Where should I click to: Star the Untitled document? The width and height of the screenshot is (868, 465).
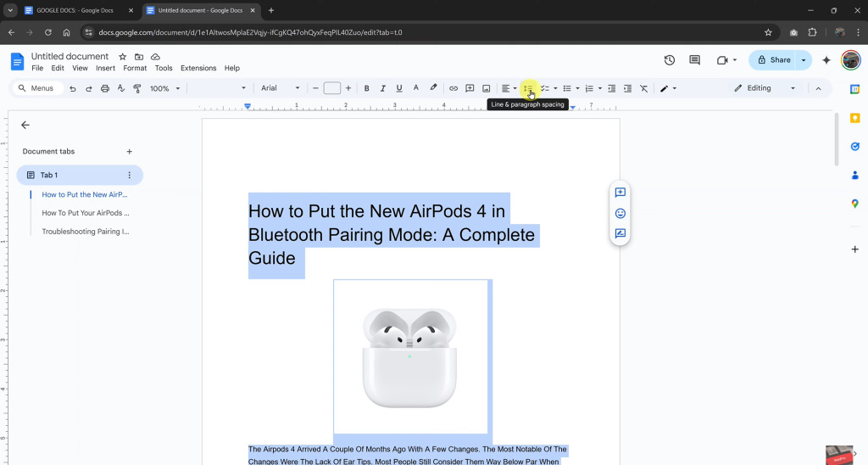tap(122, 57)
